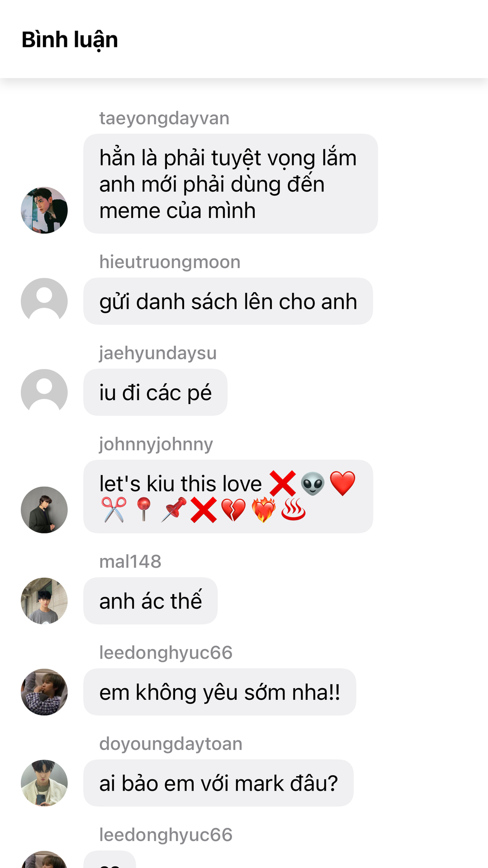Tap the username hieutruongmoon

pyautogui.click(x=170, y=262)
